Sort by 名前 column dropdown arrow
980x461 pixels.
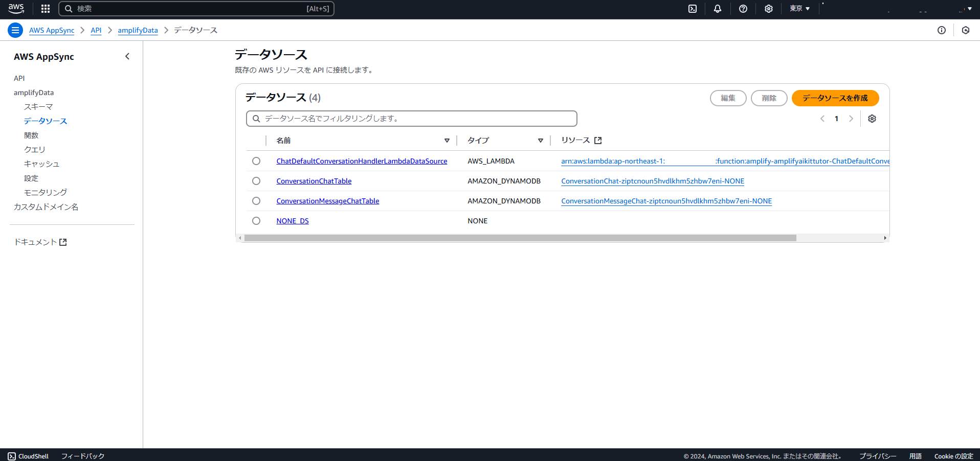(447, 141)
